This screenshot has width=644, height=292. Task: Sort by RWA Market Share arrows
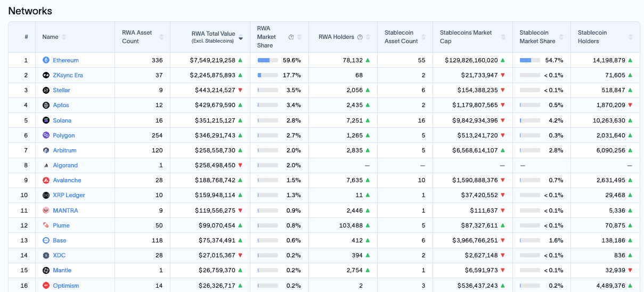pyautogui.click(x=299, y=37)
